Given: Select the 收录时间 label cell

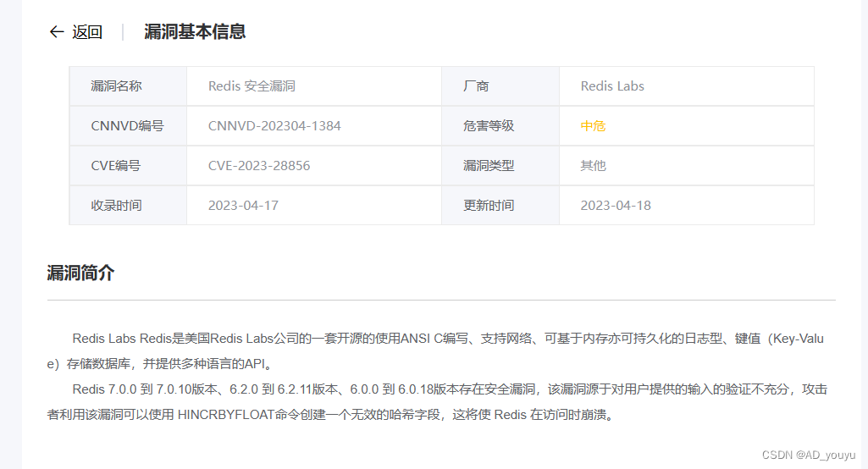Looking at the screenshot, I should pos(128,206).
